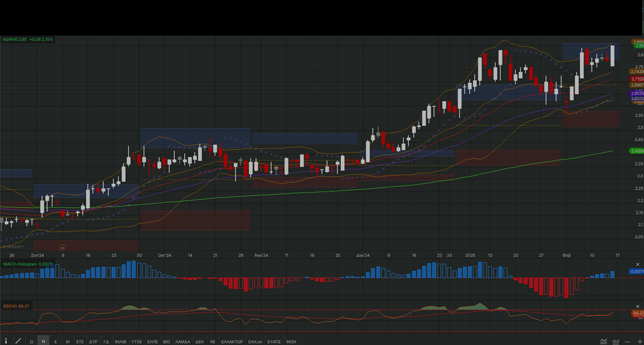Close the RSI(14) indicator panel
Image resolution: width=644 pixels, height=345 pixels.
coord(638,306)
